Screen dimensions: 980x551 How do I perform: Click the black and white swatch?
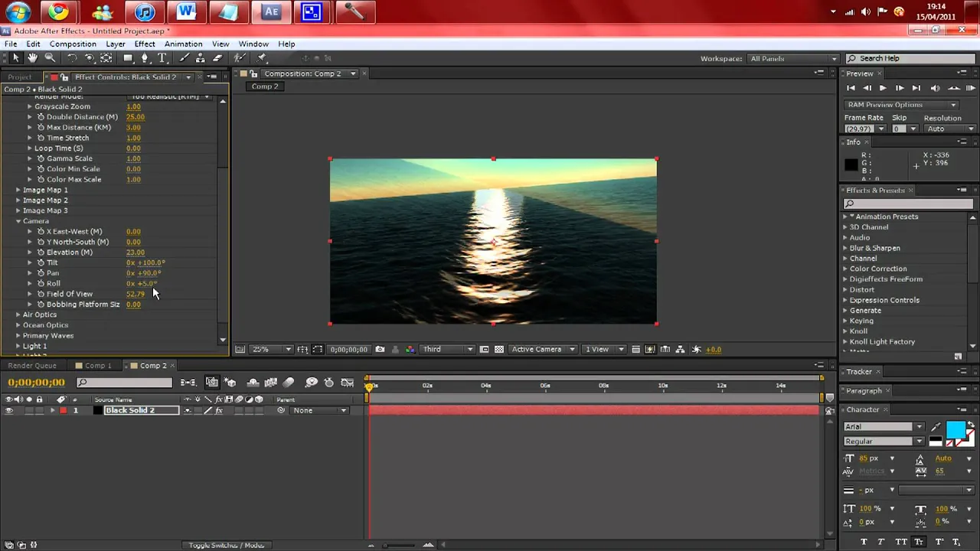coord(936,442)
